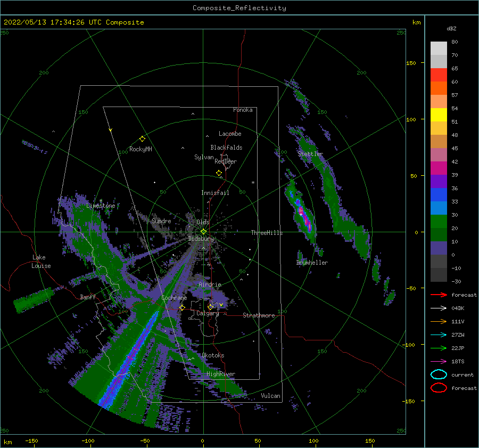
Task: Click the red forecast ellipse icon
Action: (439, 388)
